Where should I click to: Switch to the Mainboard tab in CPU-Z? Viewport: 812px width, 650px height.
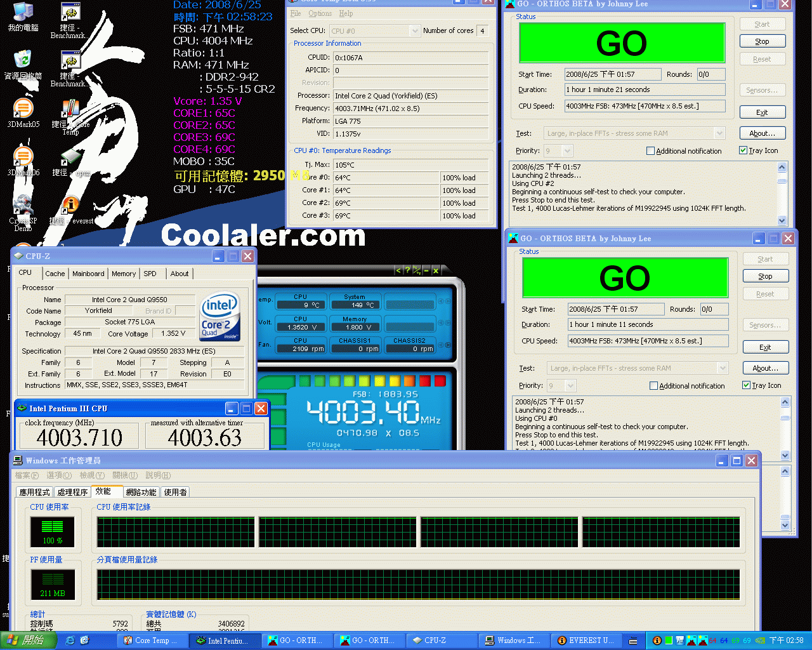point(88,274)
